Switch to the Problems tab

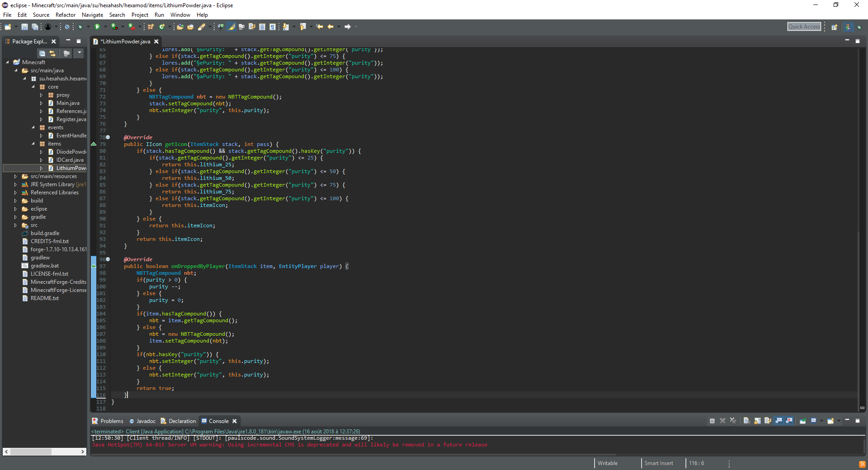point(111,421)
